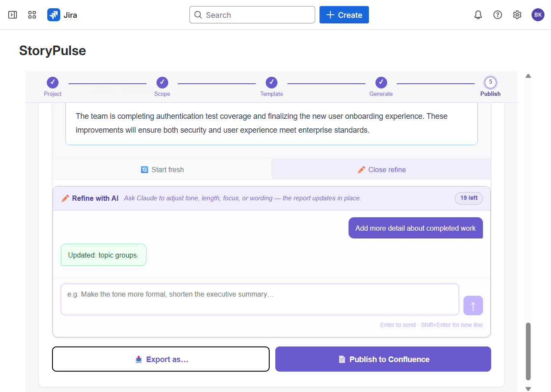Click the pencil icon on Close refine
Image resolution: width=551 pixels, height=392 pixels.
point(362,170)
